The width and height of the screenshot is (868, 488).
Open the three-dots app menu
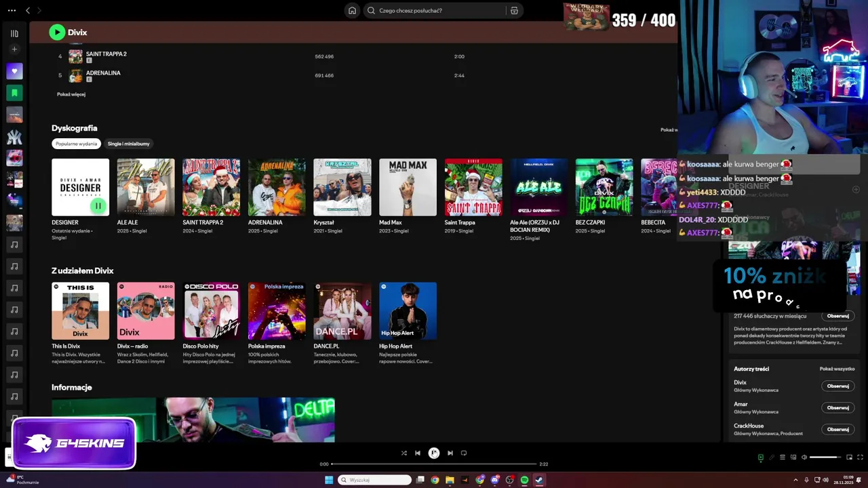tap(12, 10)
